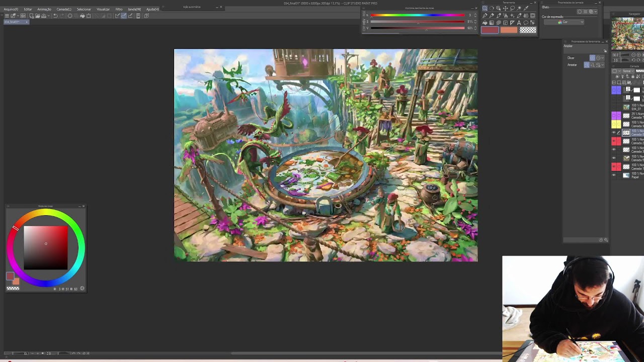Select the Text tool
The width and height of the screenshot is (644, 362).
(519, 23)
